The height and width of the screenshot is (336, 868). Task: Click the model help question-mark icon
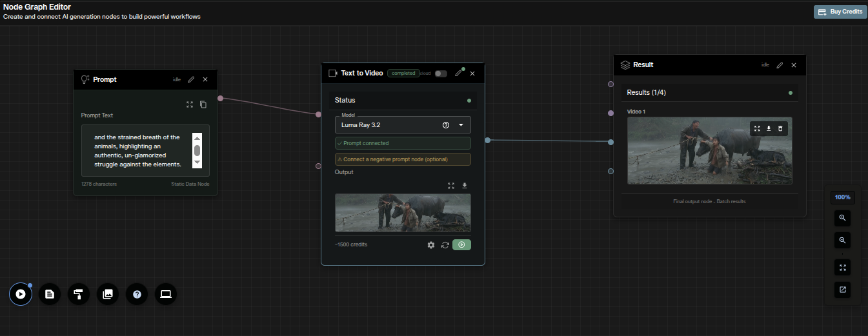pyautogui.click(x=446, y=125)
